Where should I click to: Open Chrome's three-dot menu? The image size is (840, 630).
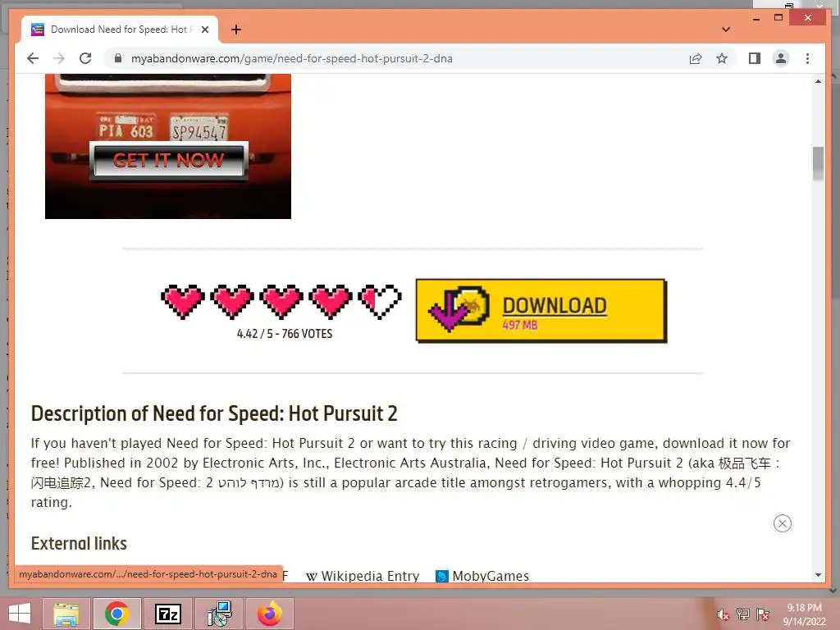807,58
